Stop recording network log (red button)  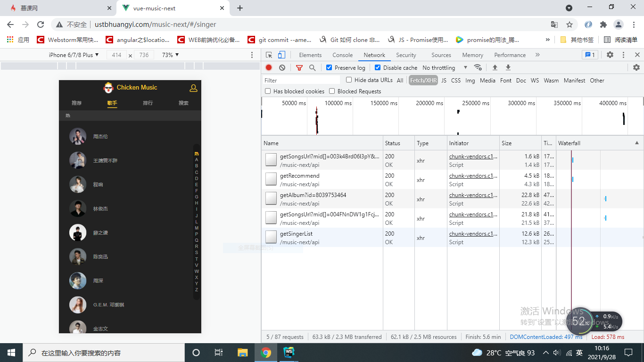pyautogui.click(x=269, y=68)
